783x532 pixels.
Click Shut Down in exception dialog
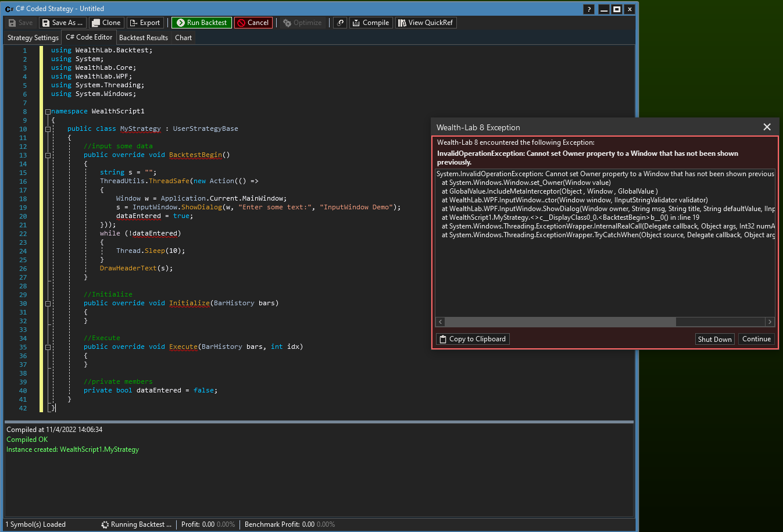[714, 339]
